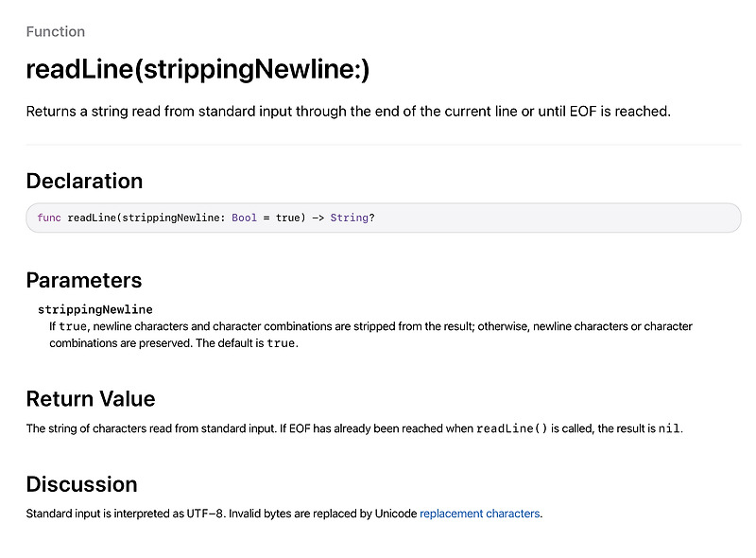Click the Return Value section heading

[91, 398]
